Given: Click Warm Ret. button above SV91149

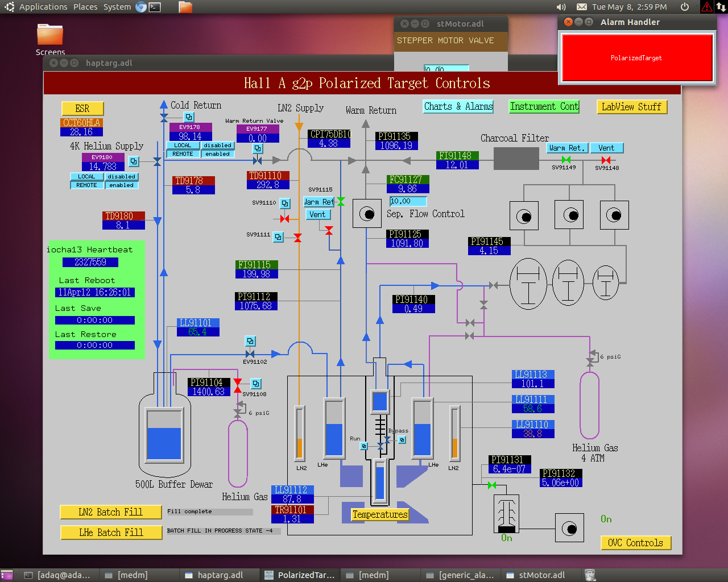Looking at the screenshot, I should point(566,148).
